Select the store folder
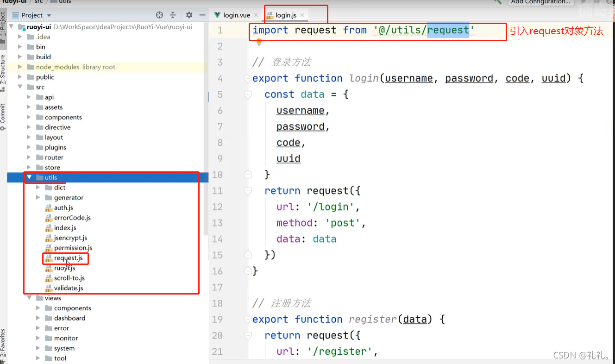The image size is (615, 364). pyautogui.click(x=52, y=168)
